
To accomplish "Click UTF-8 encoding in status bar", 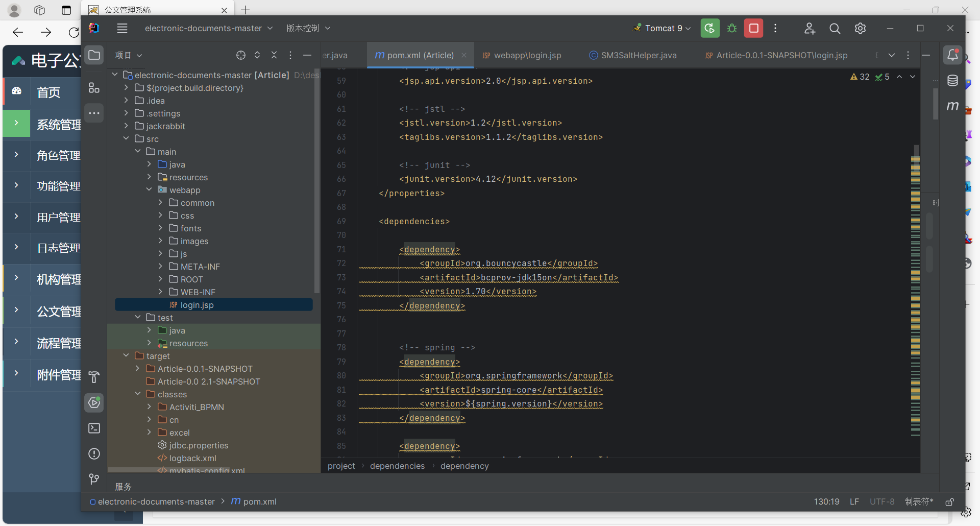I will [882, 501].
